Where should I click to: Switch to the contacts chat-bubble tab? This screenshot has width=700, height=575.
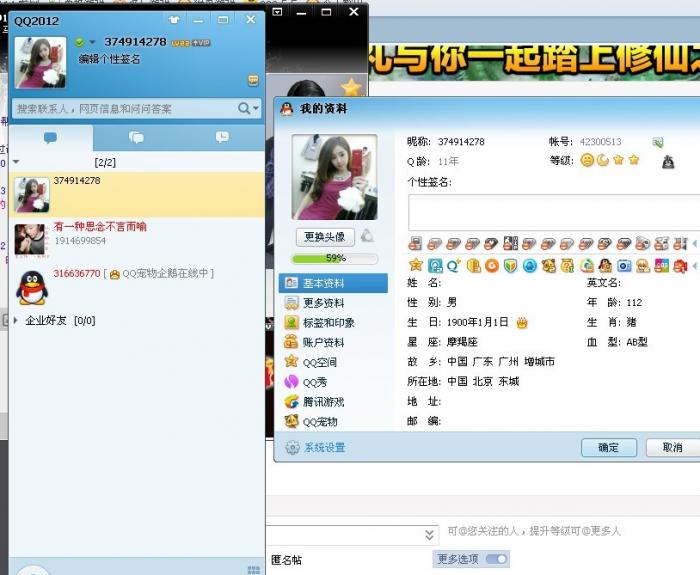[x=50, y=138]
